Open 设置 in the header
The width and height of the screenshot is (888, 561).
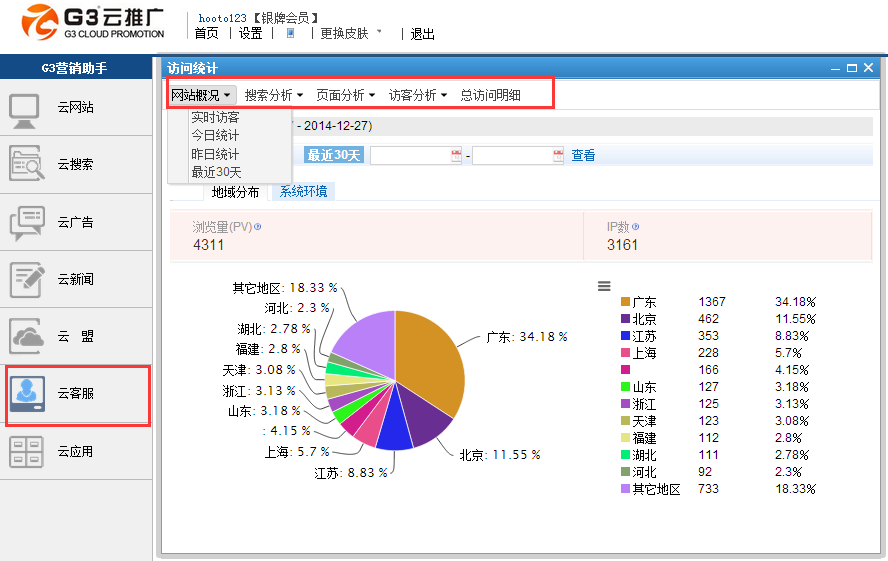(250, 34)
